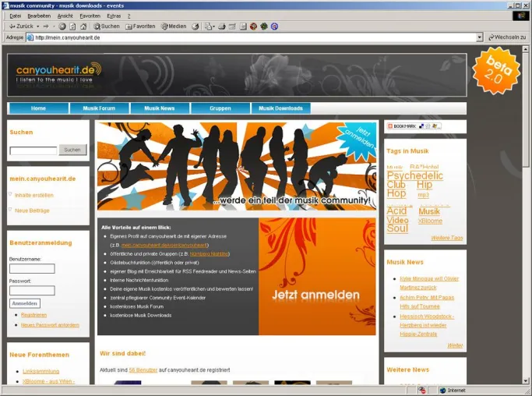Screen dimensions: 532x396
Task: Select the Musik Forum navigation tab
Action: click(x=99, y=108)
